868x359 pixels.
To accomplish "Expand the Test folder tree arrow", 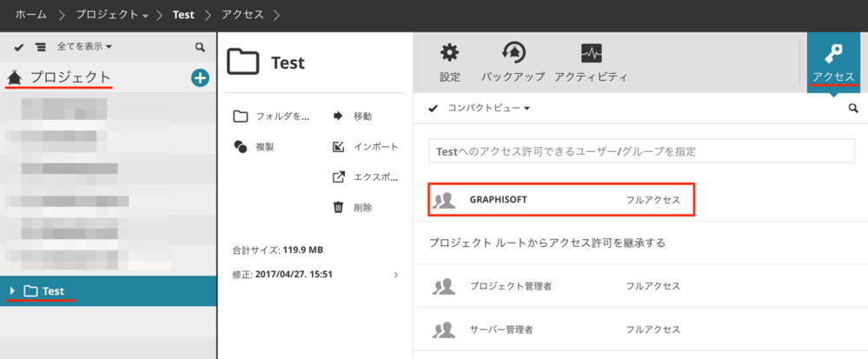I will (x=12, y=291).
